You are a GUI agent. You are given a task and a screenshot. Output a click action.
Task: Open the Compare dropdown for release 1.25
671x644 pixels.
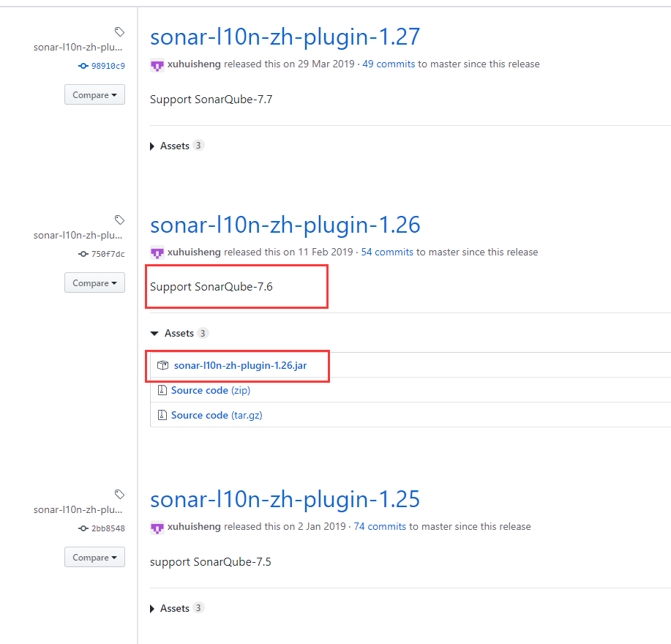coord(94,557)
